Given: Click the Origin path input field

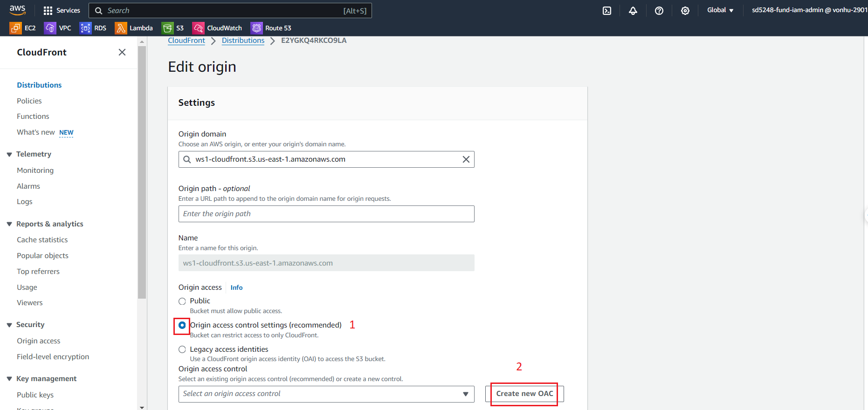Looking at the screenshot, I should [326, 214].
